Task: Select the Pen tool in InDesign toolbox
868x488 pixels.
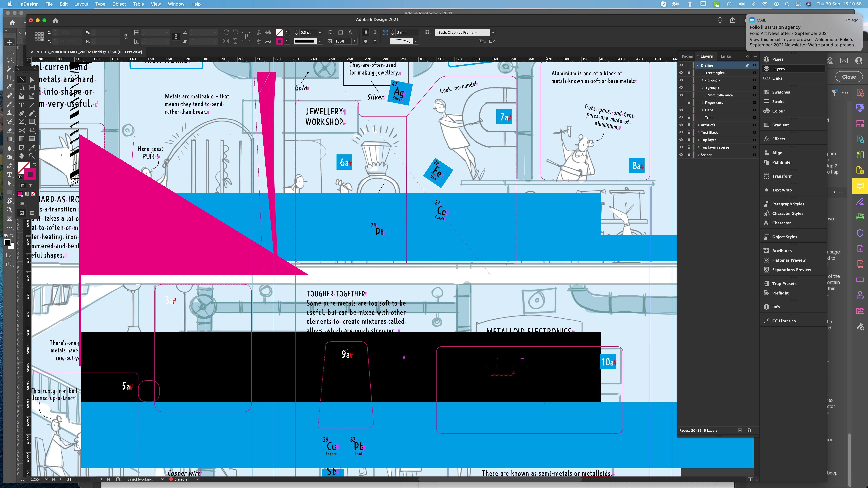Action: point(22,114)
